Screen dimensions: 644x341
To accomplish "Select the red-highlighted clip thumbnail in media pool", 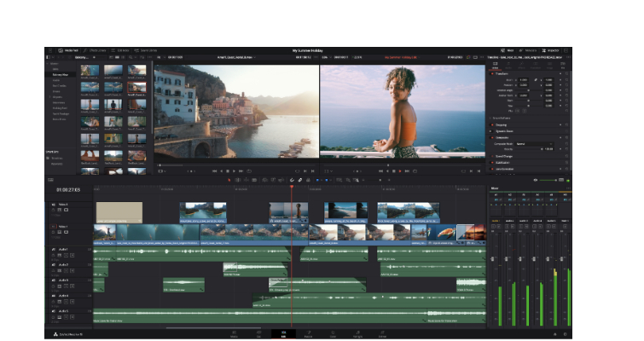I will tap(136, 88).
